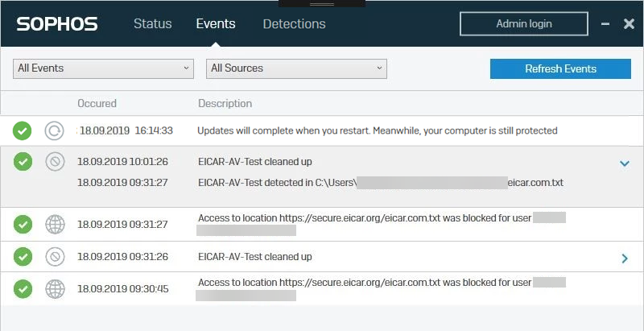This screenshot has width=644, height=331.
Task: Click the globe icon for 09:31:27 event
Action: click(x=54, y=224)
